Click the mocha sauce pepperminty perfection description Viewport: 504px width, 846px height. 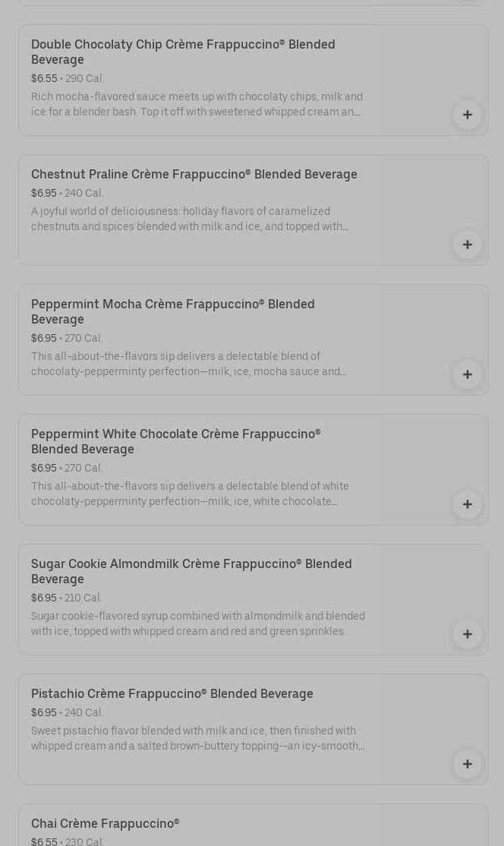(189, 364)
